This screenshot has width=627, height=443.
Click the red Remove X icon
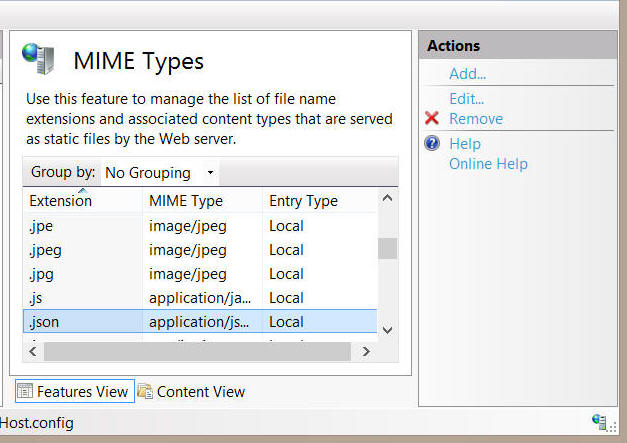coord(432,119)
